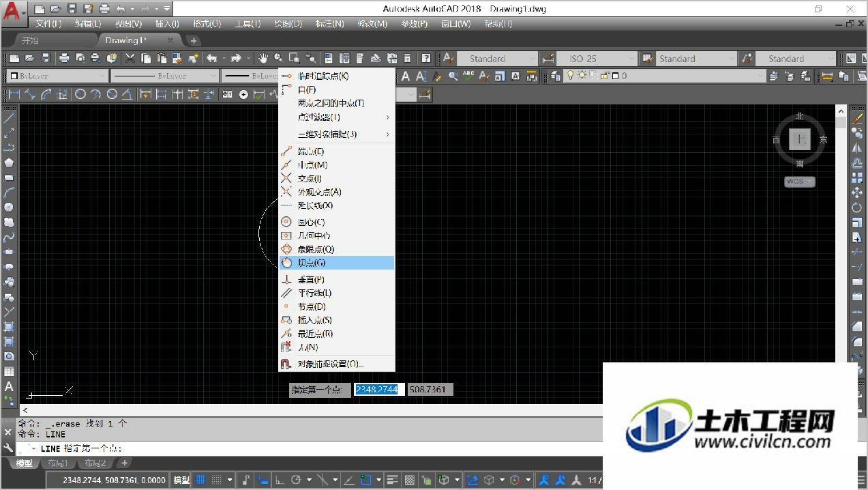Select the Hatch tool in draw toolbar

[9, 327]
